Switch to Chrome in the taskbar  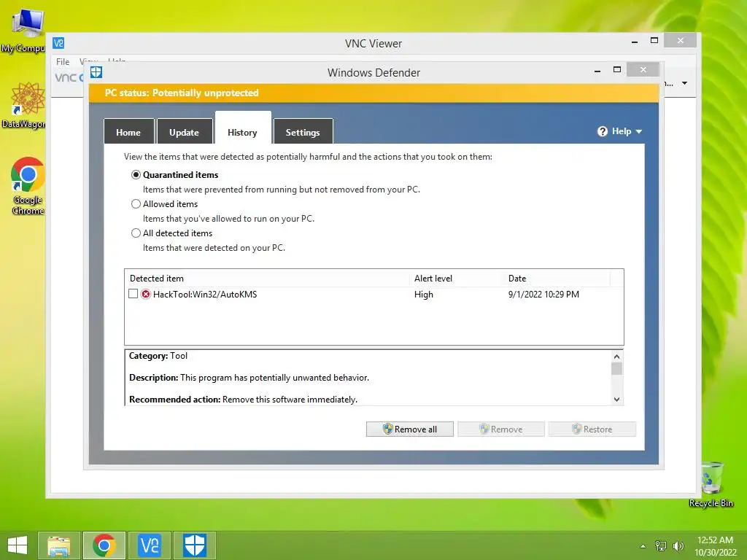point(104,545)
